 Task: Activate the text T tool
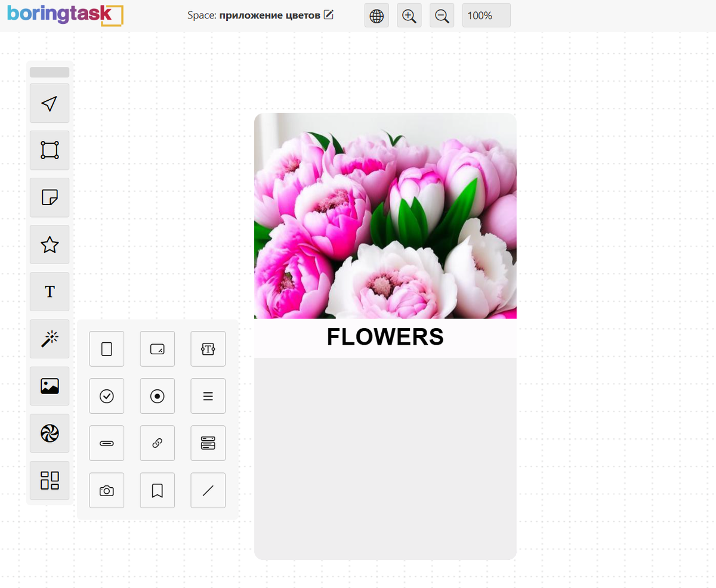click(50, 292)
